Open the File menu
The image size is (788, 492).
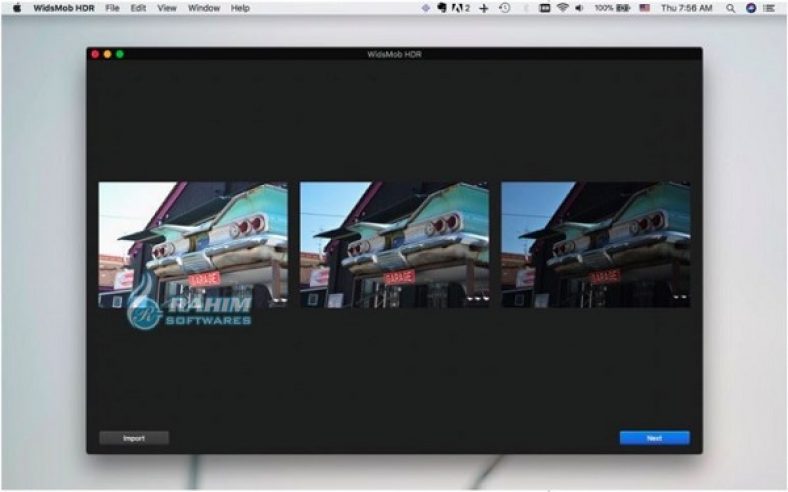point(113,8)
